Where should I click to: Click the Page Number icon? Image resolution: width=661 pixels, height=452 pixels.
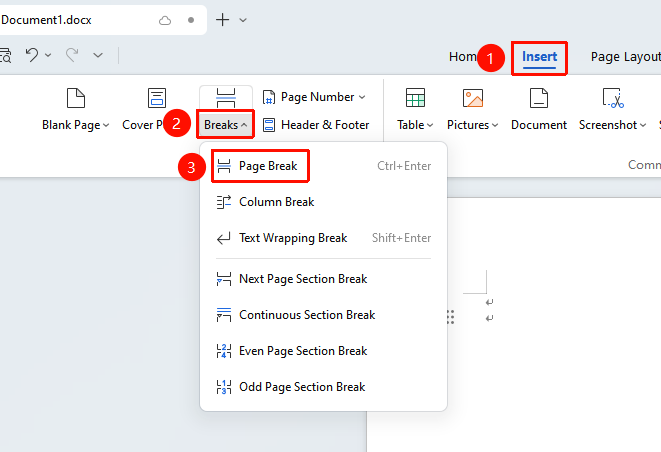(269, 97)
